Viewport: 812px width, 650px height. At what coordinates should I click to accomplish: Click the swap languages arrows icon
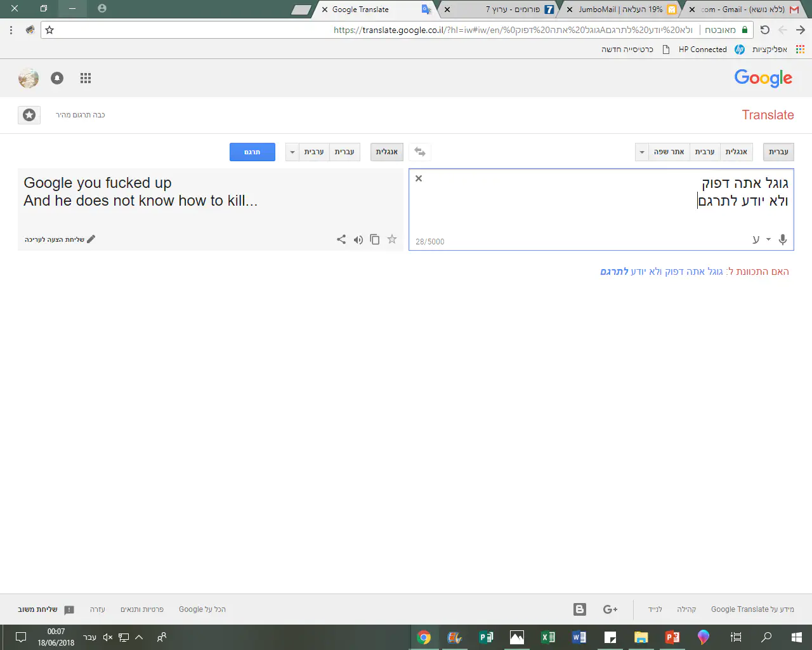(419, 152)
